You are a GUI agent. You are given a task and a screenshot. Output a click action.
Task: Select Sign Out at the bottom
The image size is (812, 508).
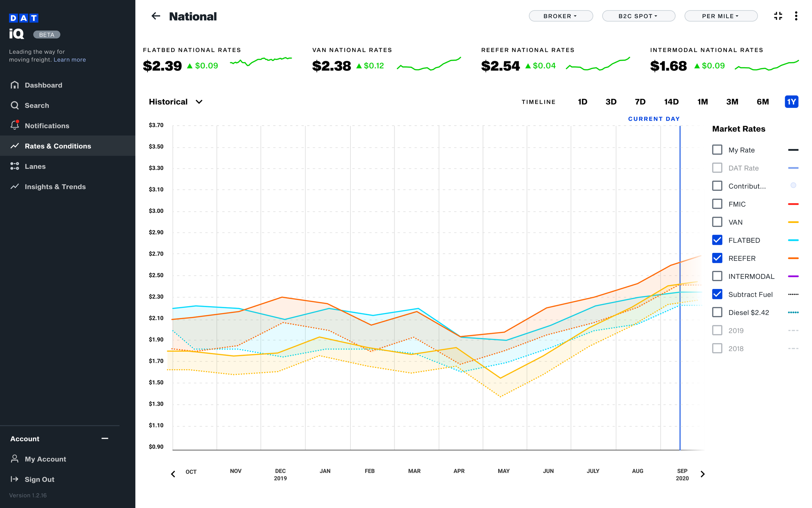39,479
